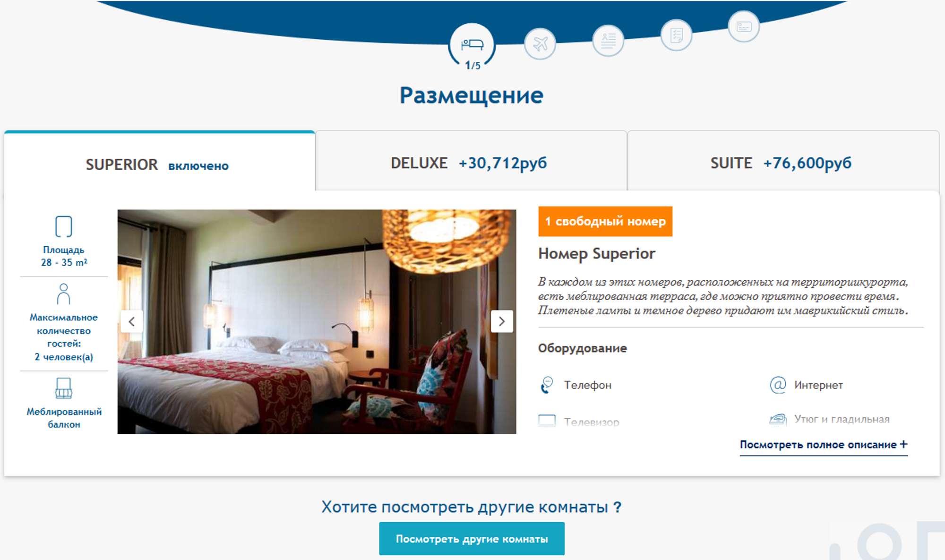The image size is (945, 560).
Task: Show next room photo with right arrow
Action: (x=502, y=322)
